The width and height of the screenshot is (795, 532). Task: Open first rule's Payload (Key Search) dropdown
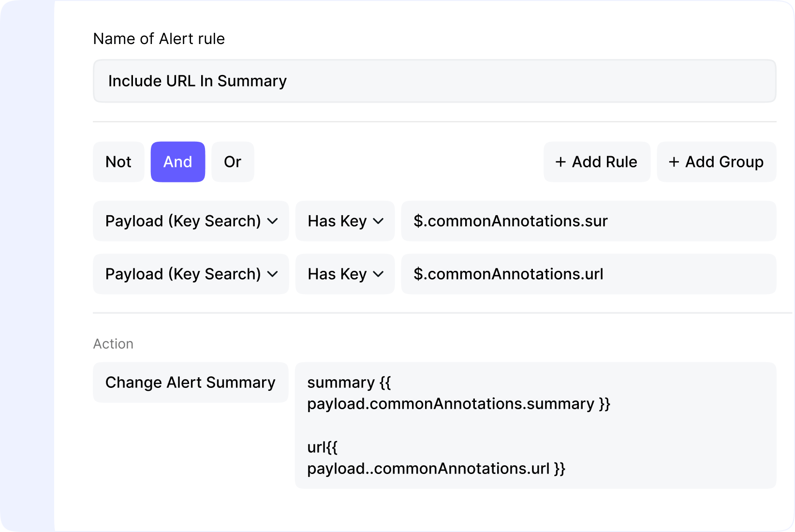tap(191, 221)
